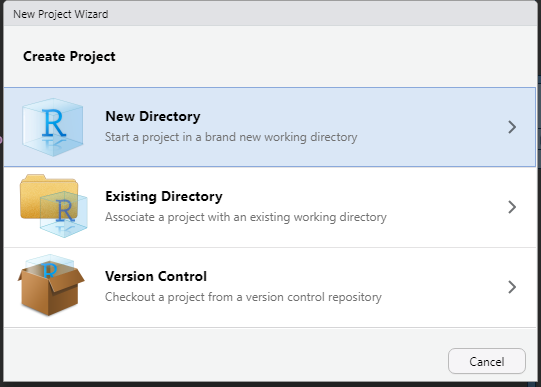Click the cardboard box Version Control icon
541x387 pixels.
(x=51, y=285)
